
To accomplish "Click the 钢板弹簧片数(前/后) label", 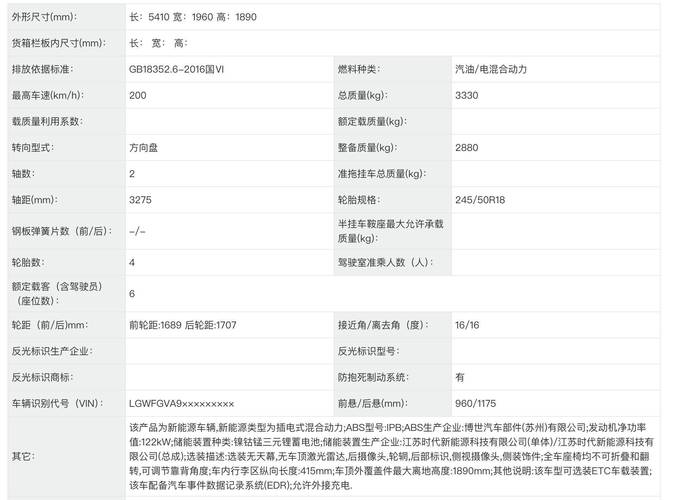I will click(62, 231).
